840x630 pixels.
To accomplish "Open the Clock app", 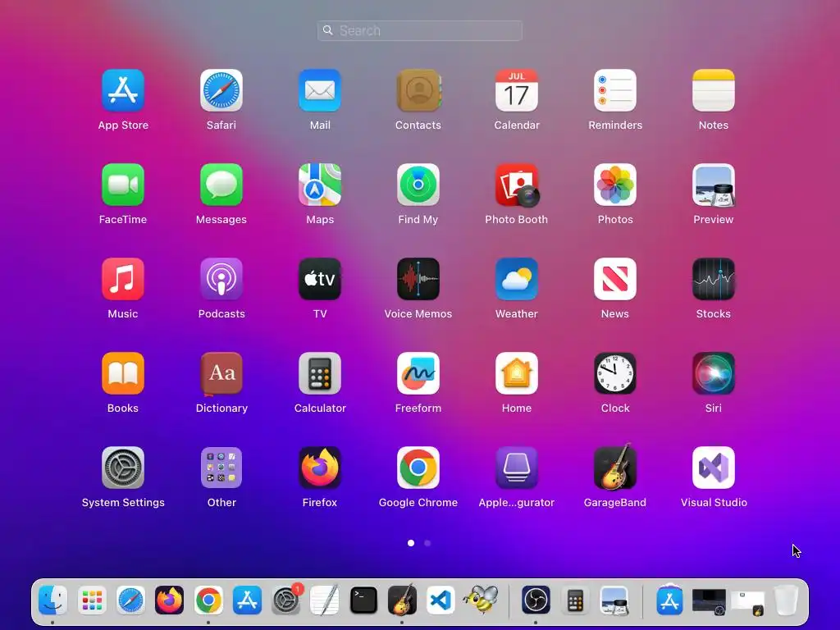I will [615, 373].
